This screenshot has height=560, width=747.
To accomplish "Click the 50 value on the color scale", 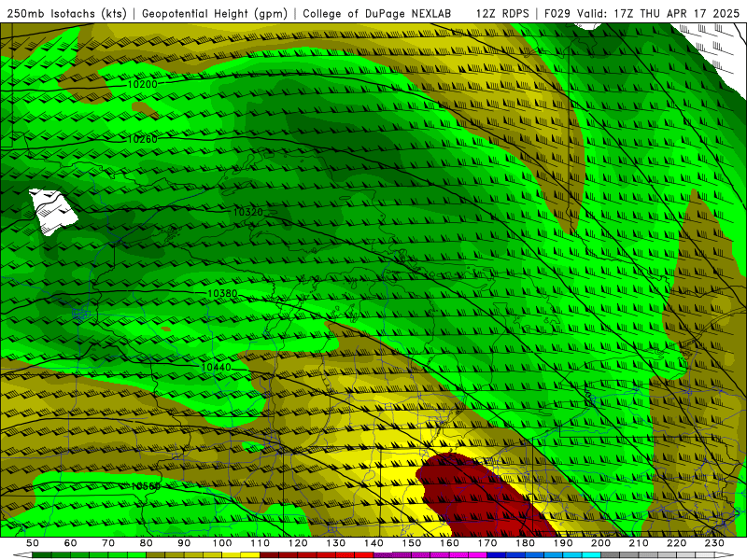I will pos(33,543).
